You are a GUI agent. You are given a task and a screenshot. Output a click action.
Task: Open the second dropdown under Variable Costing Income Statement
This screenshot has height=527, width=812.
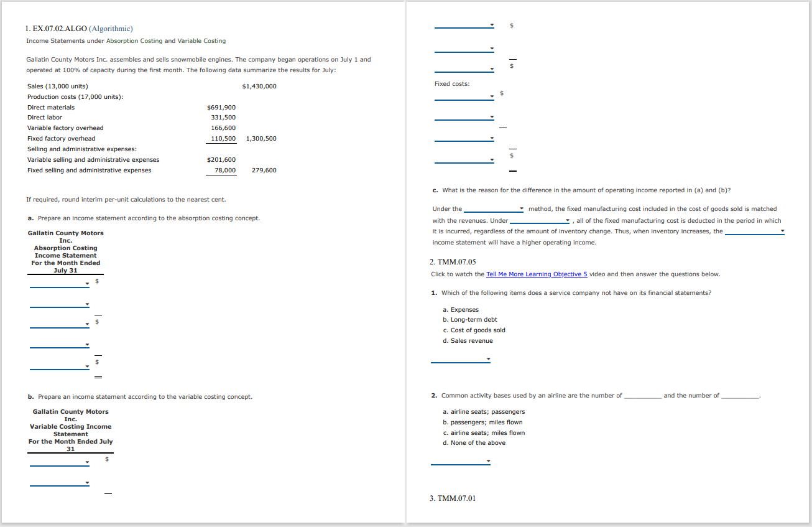point(59,482)
